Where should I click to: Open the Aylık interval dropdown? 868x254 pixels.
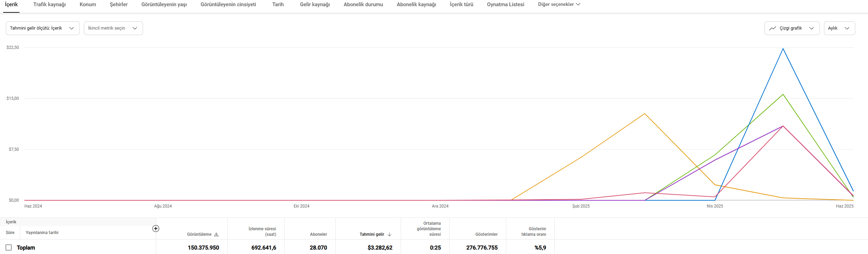coord(839,28)
